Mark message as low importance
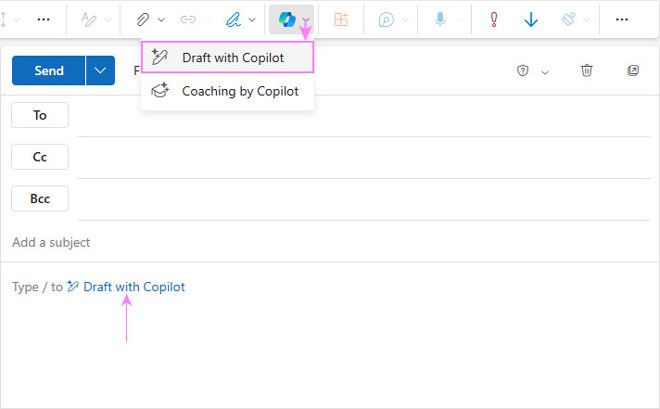This screenshot has width=660, height=409. [531, 19]
